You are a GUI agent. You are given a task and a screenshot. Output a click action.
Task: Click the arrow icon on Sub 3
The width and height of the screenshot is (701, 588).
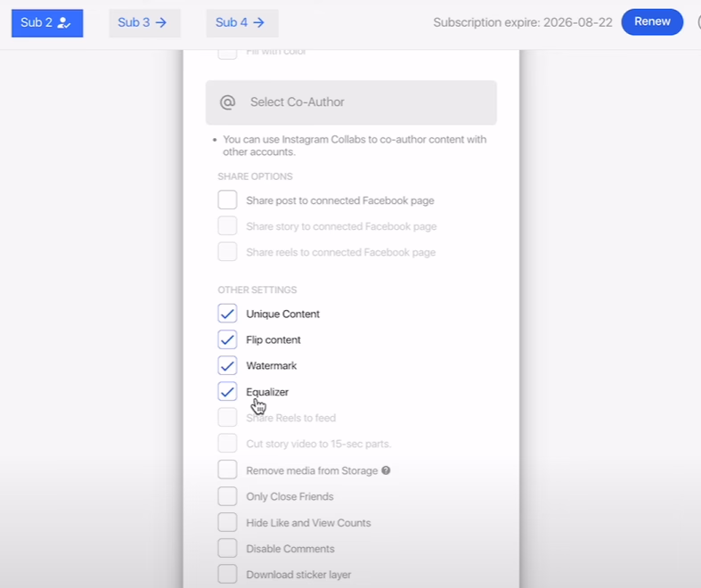pos(161,23)
